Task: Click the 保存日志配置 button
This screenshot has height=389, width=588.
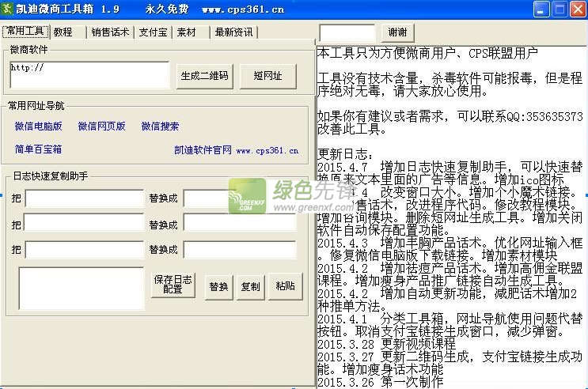Action: pos(173,285)
